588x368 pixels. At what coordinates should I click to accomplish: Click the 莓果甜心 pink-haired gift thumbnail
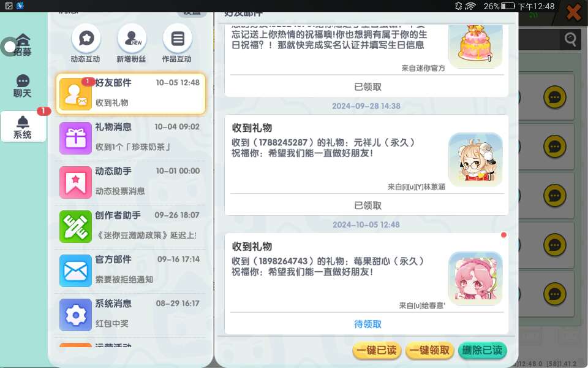pos(475,278)
